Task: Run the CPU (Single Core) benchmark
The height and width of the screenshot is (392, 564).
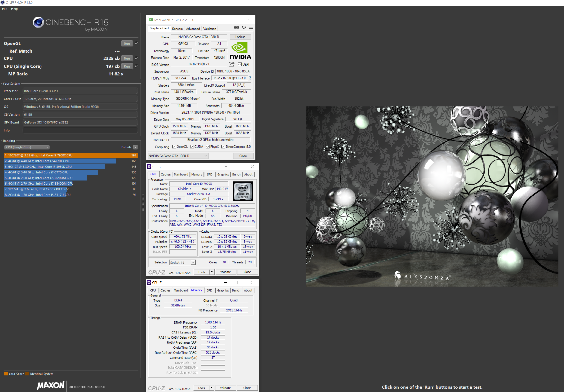Action: [127, 66]
